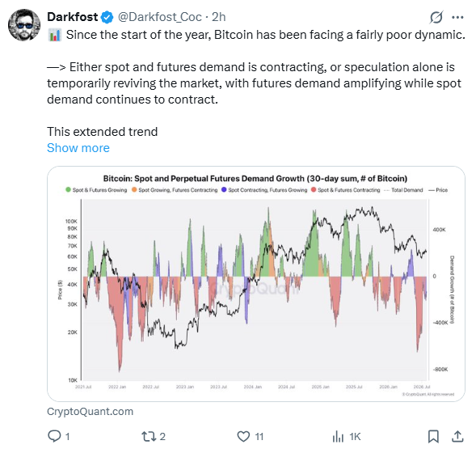Click the purple Spot Contracting legend dot
This screenshot has width=476, height=449.
pos(224,189)
